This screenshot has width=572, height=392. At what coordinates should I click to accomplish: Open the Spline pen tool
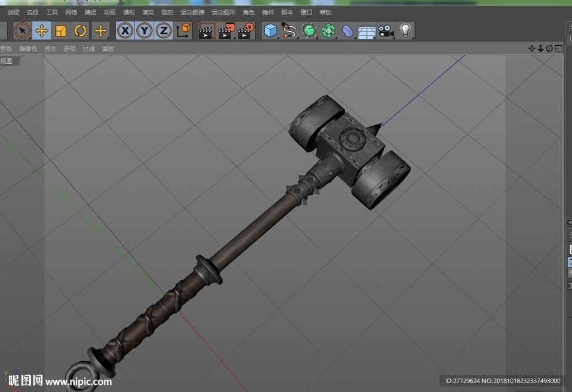tap(290, 31)
